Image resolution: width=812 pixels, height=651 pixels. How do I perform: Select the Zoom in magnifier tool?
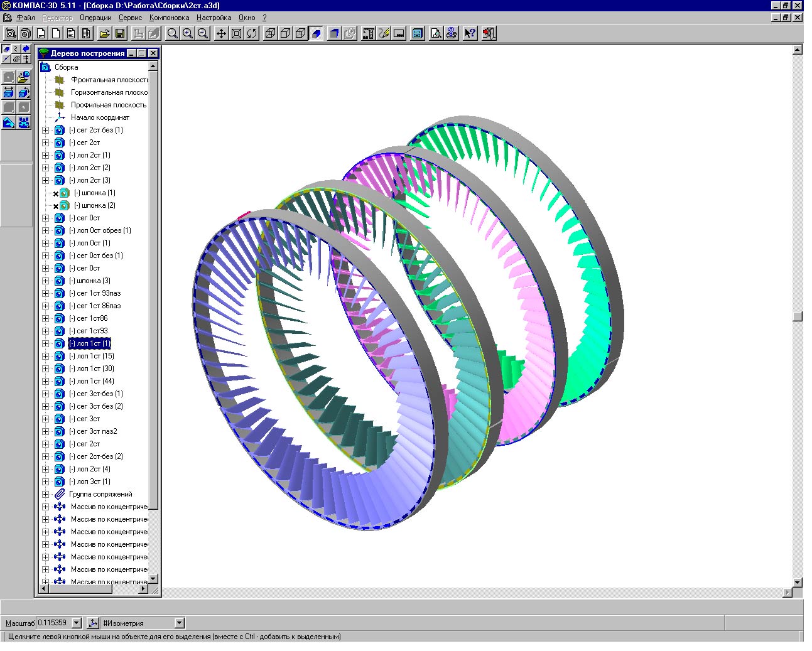click(x=187, y=33)
